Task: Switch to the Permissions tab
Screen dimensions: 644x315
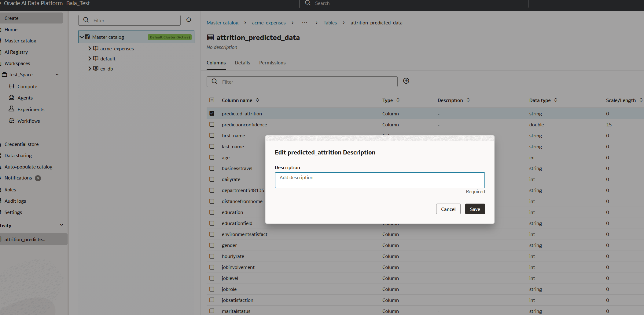Action: (x=272, y=63)
